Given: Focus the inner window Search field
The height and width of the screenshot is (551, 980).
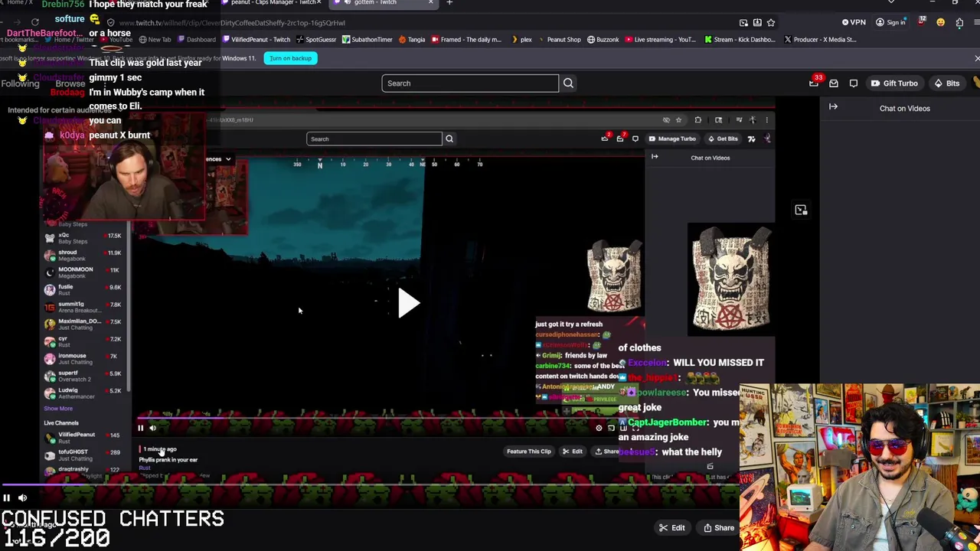Looking at the screenshot, I should (x=374, y=139).
